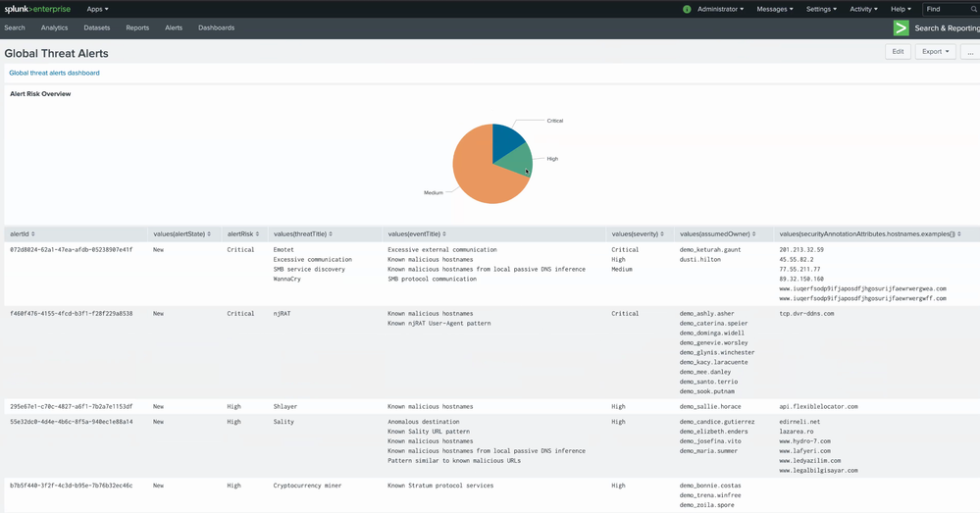
Task: Click the Emotet threat title
Action: [x=284, y=250]
